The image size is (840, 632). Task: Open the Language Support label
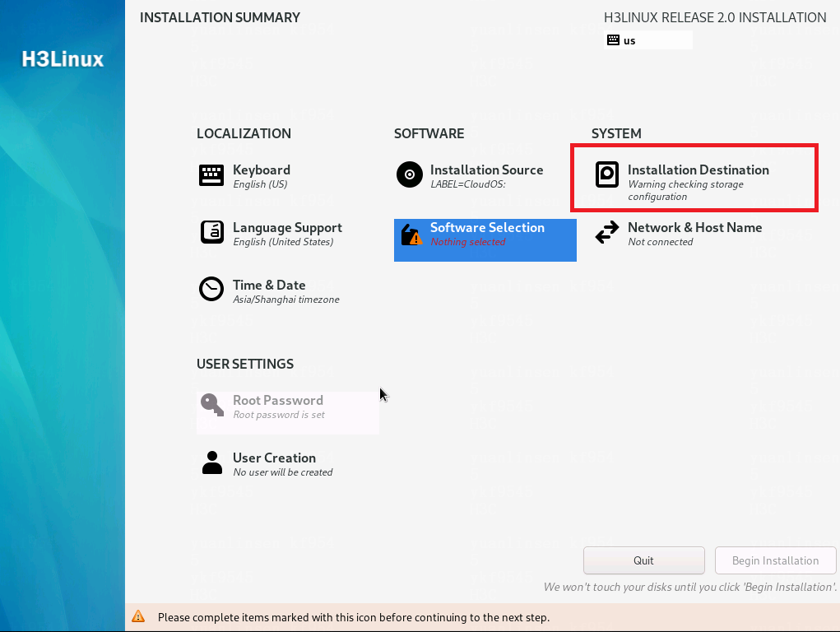tap(287, 228)
